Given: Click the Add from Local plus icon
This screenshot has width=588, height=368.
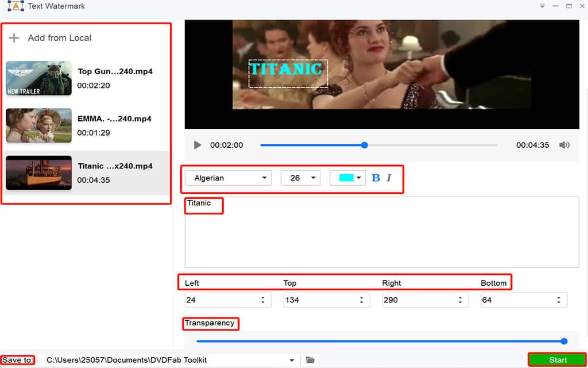Looking at the screenshot, I should (x=14, y=38).
